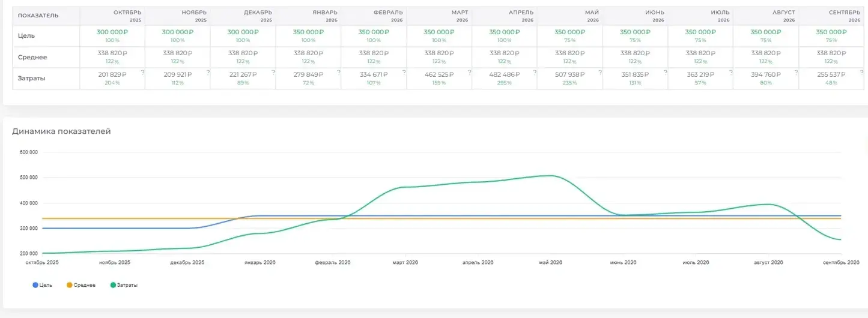Show the hint icon beside 507 938 ₽
The height and width of the screenshot is (318, 868).
[x=600, y=72]
